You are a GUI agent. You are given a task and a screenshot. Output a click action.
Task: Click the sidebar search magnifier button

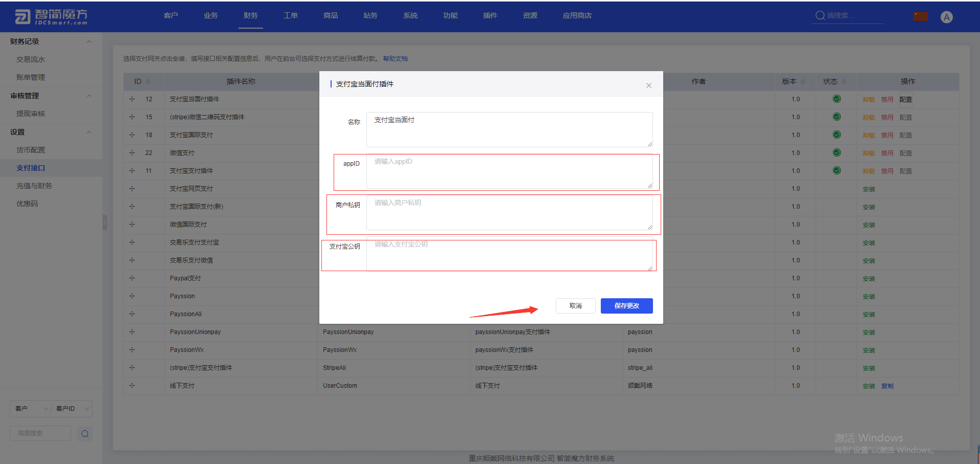[85, 434]
